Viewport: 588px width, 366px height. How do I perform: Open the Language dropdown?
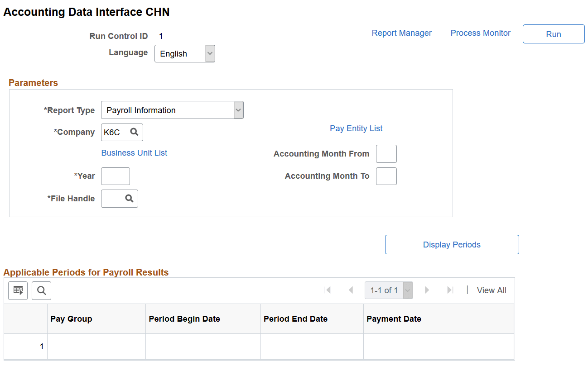coord(209,53)
